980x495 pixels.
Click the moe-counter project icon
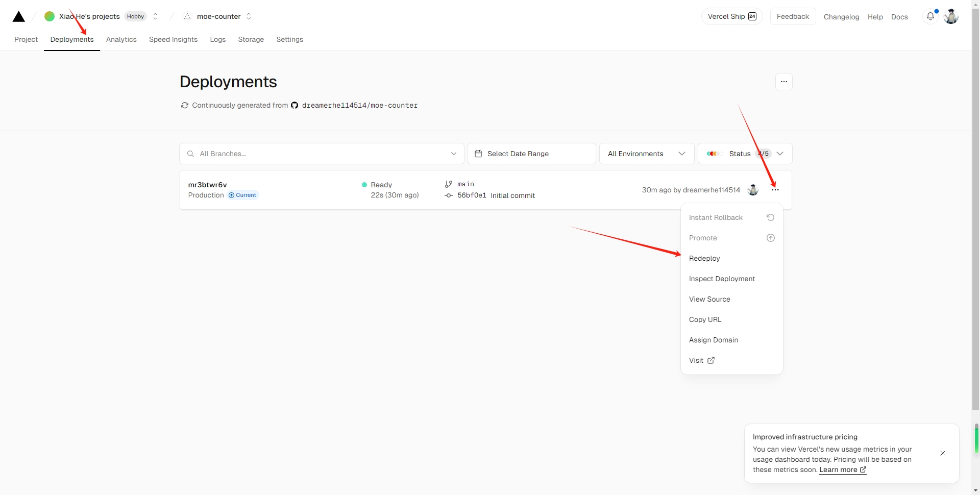click(187, 16)
